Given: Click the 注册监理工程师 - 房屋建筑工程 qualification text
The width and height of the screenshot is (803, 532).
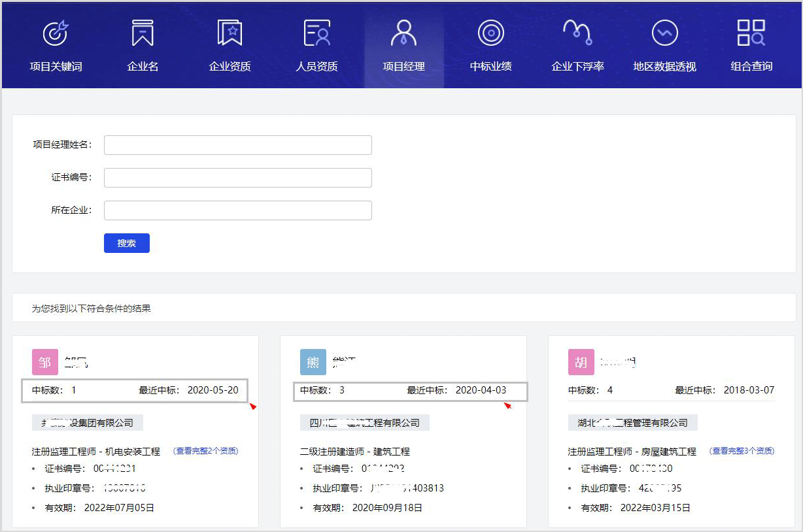Looking at the screenshot, I should click(632, 452).
